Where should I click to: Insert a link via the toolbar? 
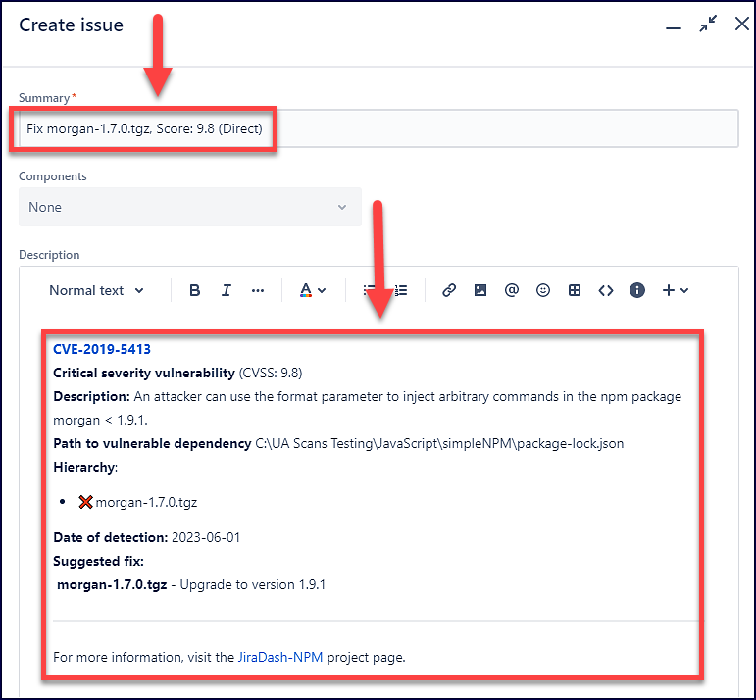pyautogui.click(x=449, y=290)
